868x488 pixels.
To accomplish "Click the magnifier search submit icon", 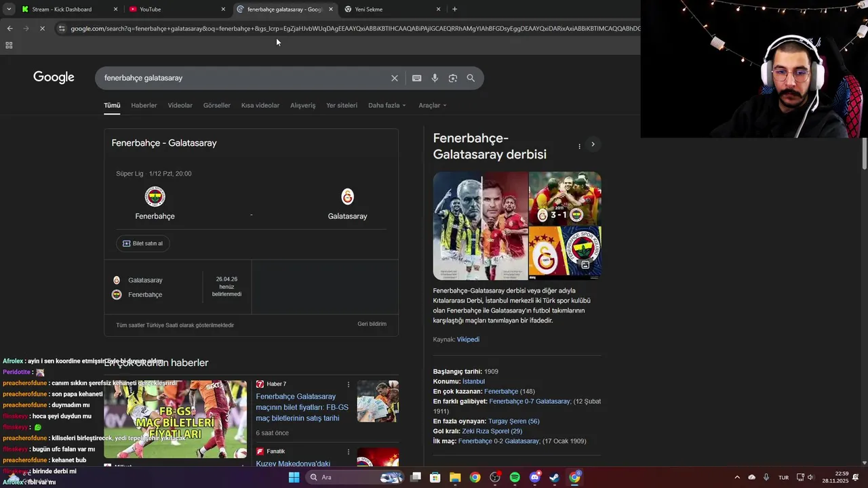I will (x=471, y=78).
